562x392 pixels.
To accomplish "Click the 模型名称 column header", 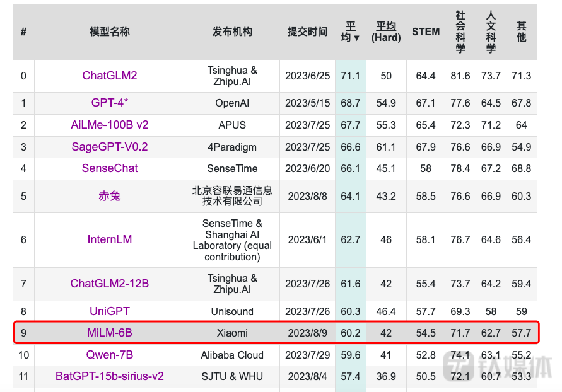I will [x=109, y=32].
